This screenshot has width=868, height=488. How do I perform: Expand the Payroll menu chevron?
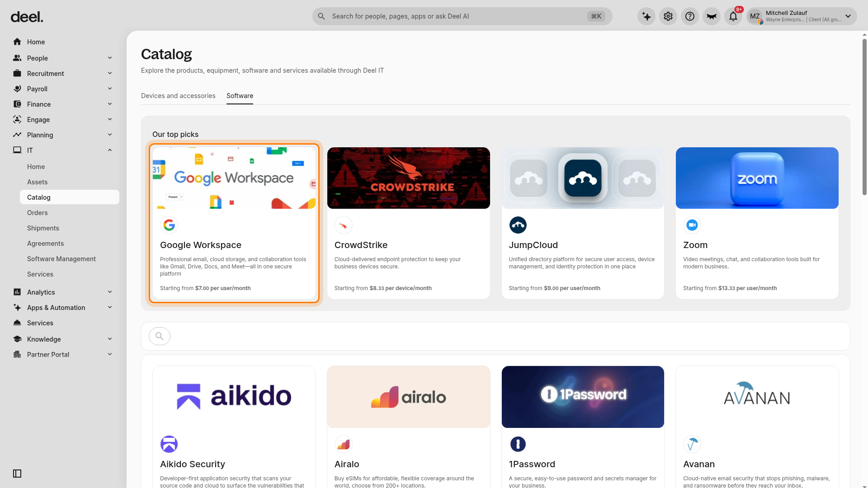[110, 89]
